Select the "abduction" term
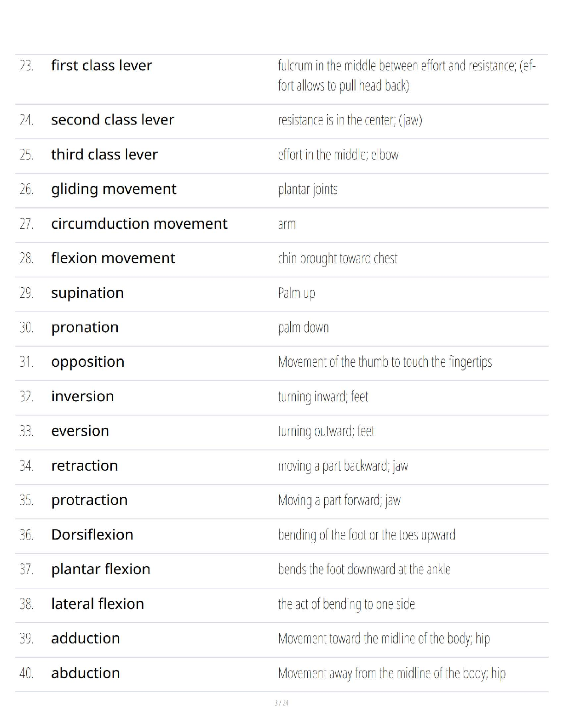The height and width of the screenshot is (728, 563). (86, 673)
